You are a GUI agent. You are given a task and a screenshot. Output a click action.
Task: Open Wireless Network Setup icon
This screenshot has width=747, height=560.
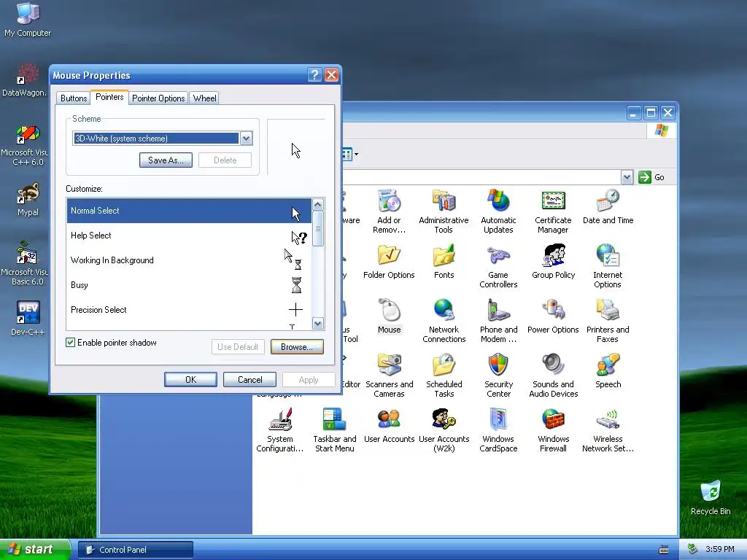point(608,430)
